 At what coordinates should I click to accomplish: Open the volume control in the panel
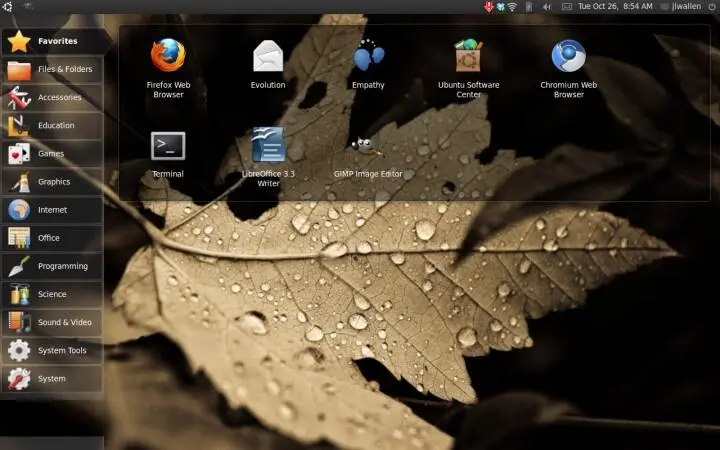tap(547, 7)
